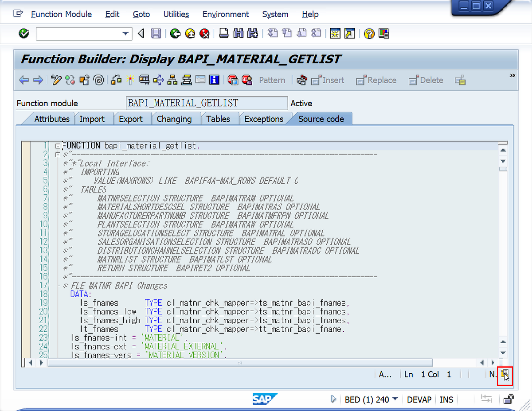Click the Pattern button

272,80
